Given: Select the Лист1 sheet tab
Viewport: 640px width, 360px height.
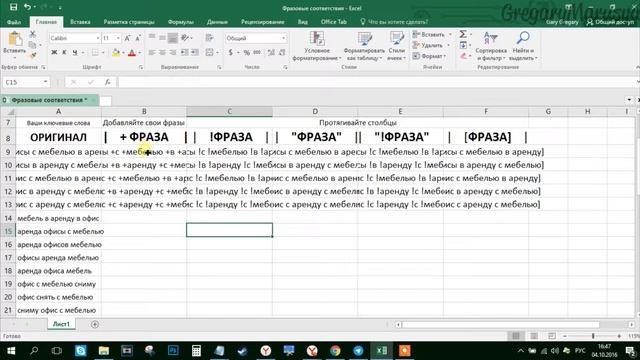Looking at the screenshot, I should click(x=61, y=324).
